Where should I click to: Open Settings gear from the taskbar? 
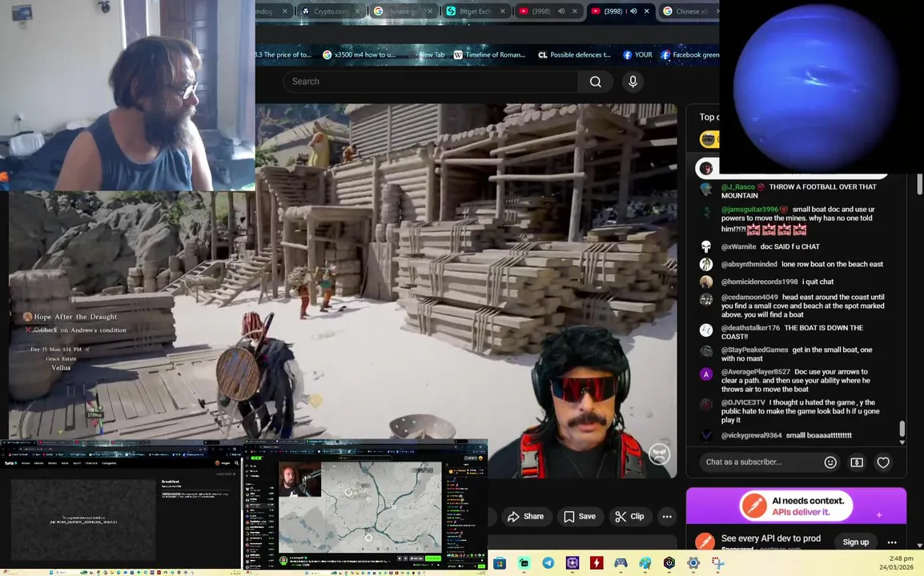coord(693,563)
